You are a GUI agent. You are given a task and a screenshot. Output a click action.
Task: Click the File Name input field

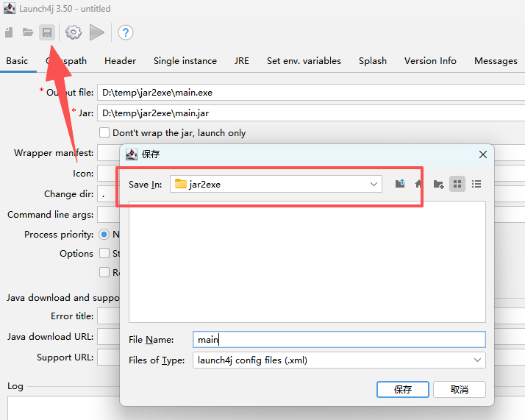tap(339, 340)
